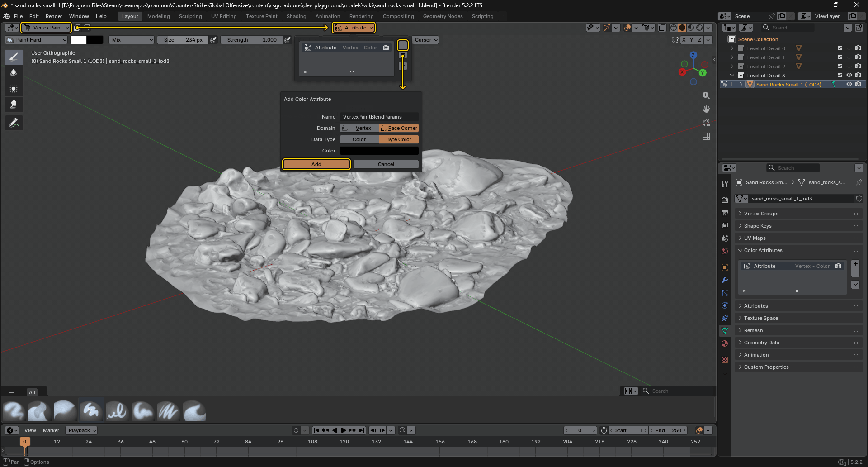Open the Mix blend mode dropdown
Viewport: 868px width, 467px height.
pyautogui.click(x=132, y=40)
